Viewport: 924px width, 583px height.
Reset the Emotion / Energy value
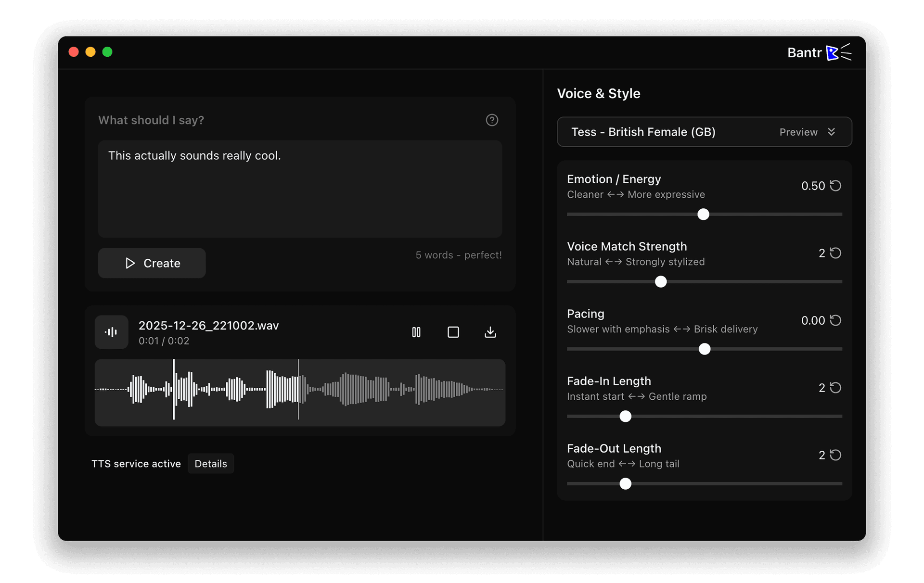pyautogui.click(x=836, y=186)
